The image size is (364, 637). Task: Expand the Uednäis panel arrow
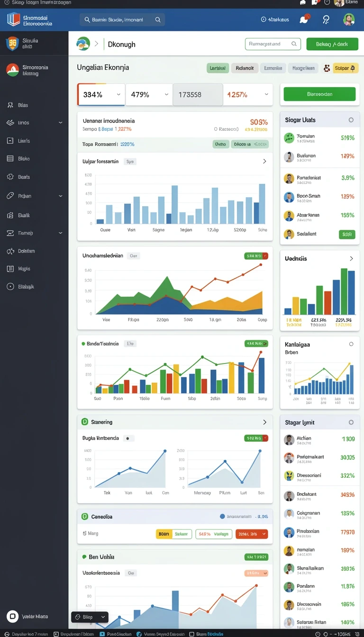pos(351,259)
